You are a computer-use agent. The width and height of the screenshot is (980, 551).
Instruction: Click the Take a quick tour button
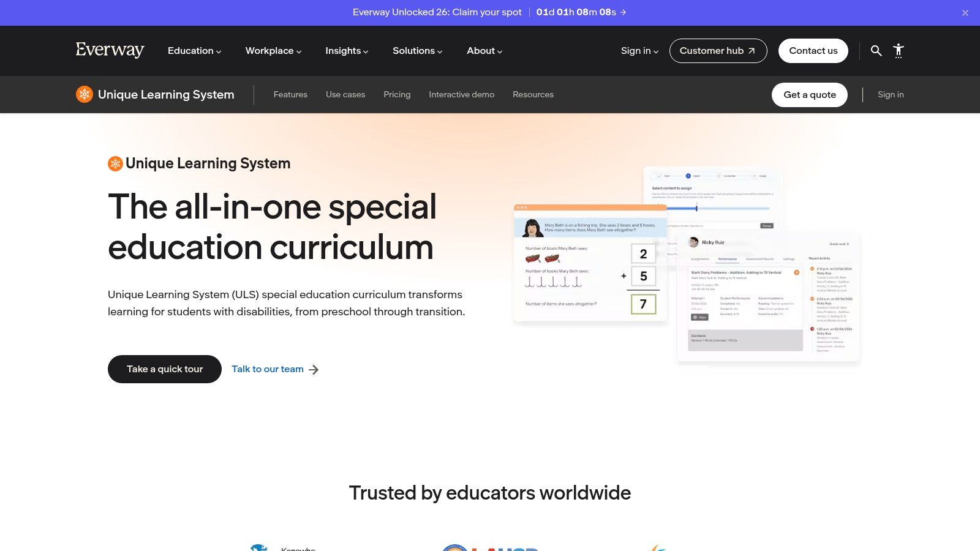pyautogui.click(x=165, y=369)
